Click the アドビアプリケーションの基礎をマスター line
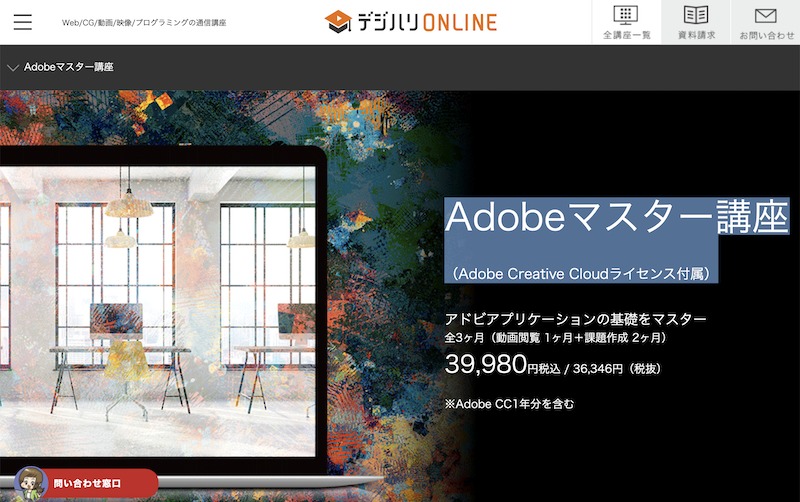The height and width of the screenshot is (502, 800). point(575,319)
